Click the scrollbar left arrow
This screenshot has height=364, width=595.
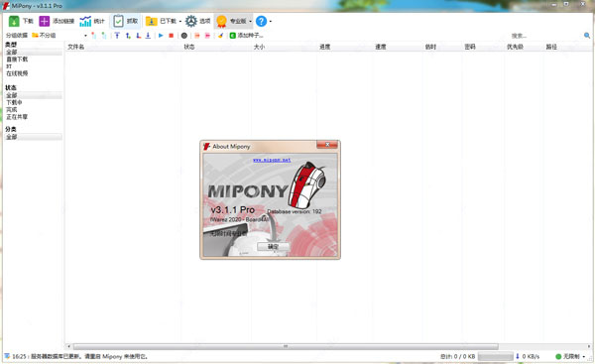click(68, 346)
